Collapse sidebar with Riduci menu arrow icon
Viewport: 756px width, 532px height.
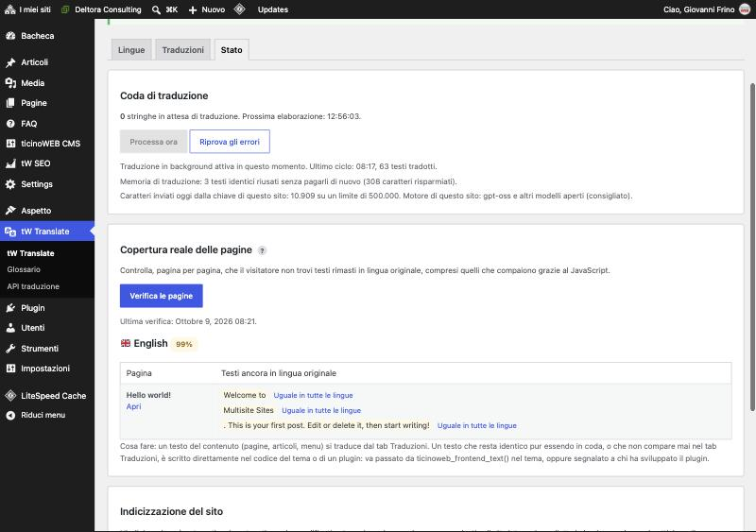pos(10,415)
